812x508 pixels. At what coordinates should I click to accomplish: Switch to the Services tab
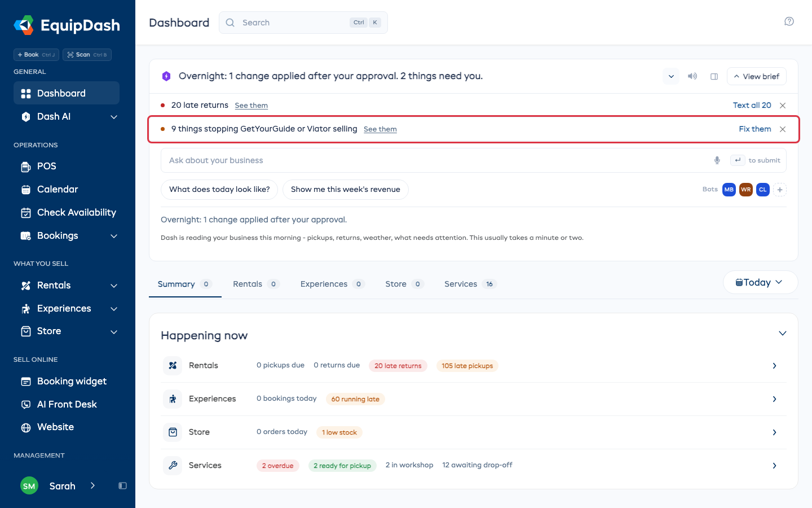pos(470,284)
